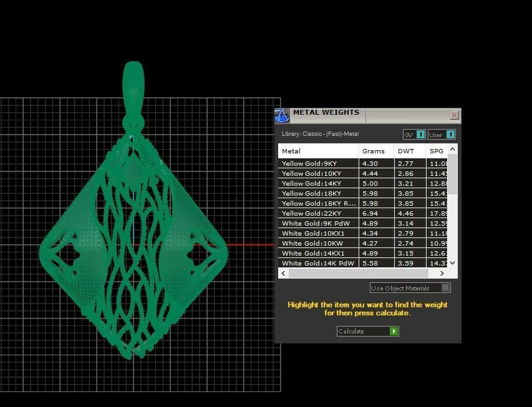Click the Metal Weights logo icon
The width and height of the screenshot is (532, 407).
coord(282,115)
